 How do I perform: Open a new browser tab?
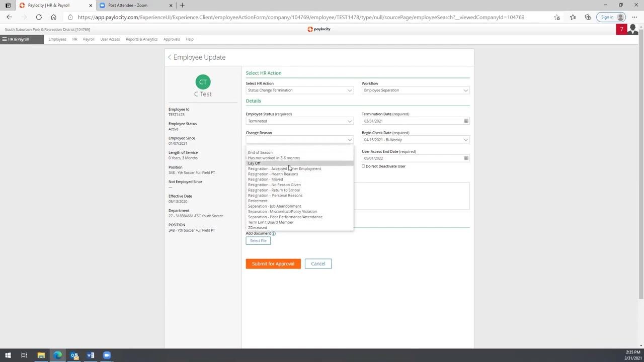(182, 5)
